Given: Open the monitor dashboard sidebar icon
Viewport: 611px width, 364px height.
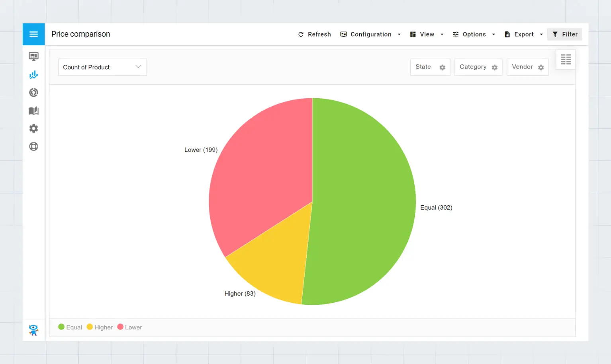Looking at the screenshot, I should (x=33, y=56).
